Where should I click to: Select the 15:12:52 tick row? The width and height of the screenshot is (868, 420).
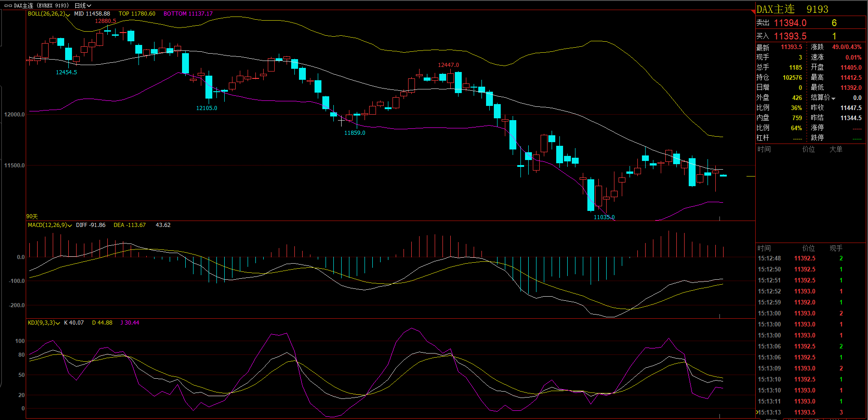tap(810, 292)
